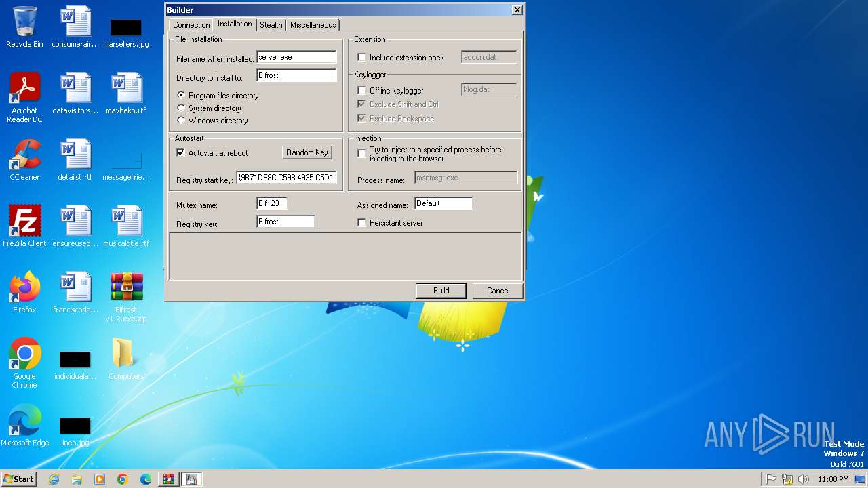This screenshot has height=488, width=868.
Task: Click the Builder app taskbar button
Action: [192, 479]
